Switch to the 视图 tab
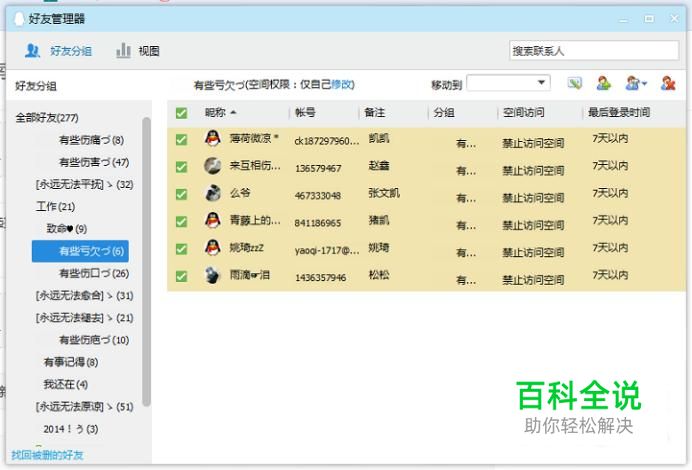The width and height of the screenshot is (692, 470). click(x=137, y=51)
